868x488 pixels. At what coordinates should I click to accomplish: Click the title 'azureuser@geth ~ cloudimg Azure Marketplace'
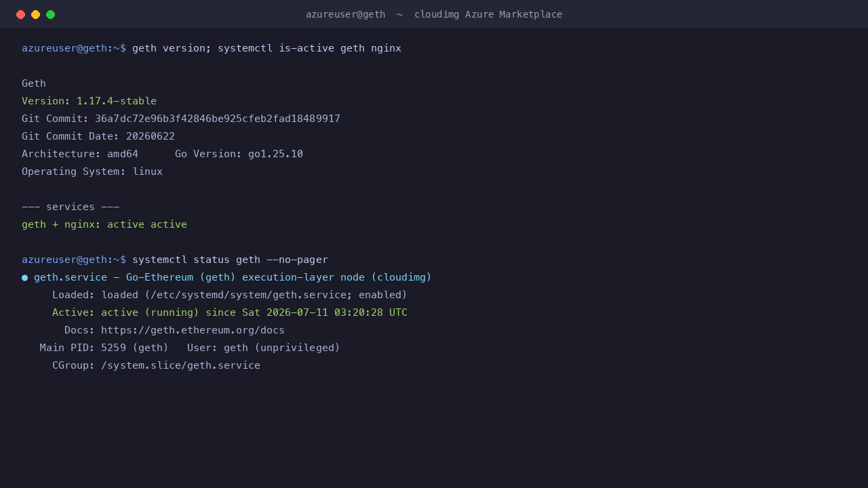point(434,14)
